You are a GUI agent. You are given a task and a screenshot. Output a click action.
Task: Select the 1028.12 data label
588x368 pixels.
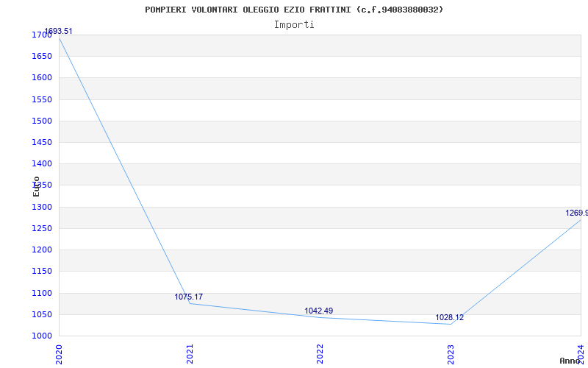[449, 318]
